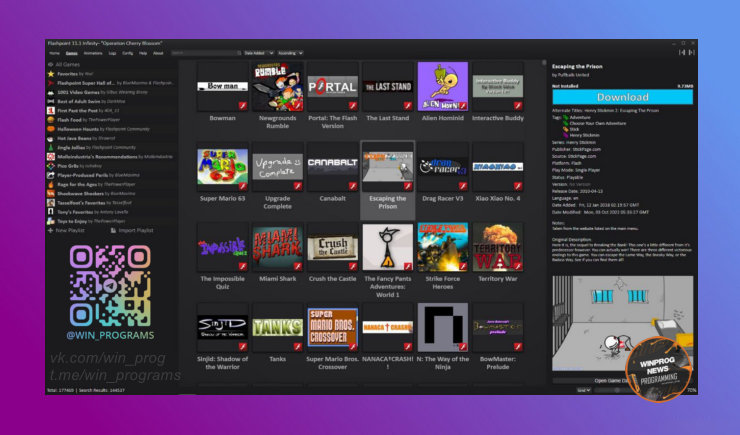
Task: Click the Hot Java Beans cup icon
Action: click(x=51, y=138)
